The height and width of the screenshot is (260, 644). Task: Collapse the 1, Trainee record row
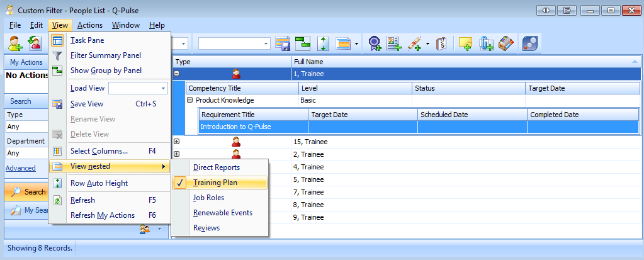click(177, 74)
